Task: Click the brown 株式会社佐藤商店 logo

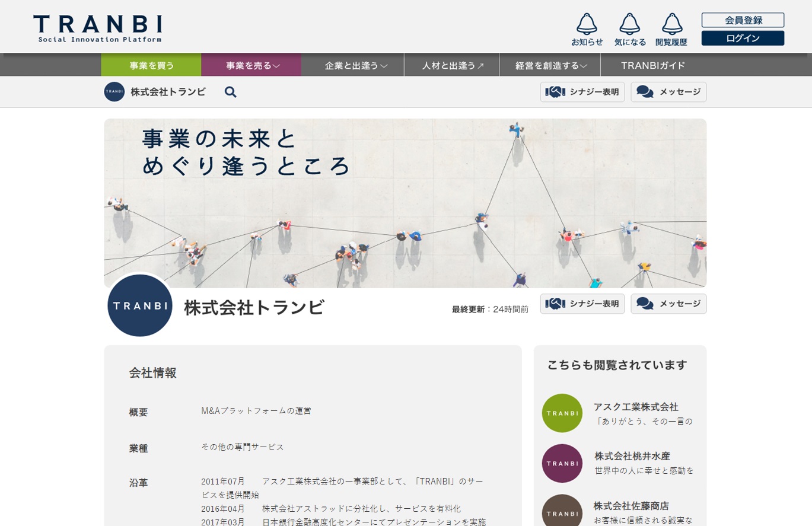Action: 562,511
